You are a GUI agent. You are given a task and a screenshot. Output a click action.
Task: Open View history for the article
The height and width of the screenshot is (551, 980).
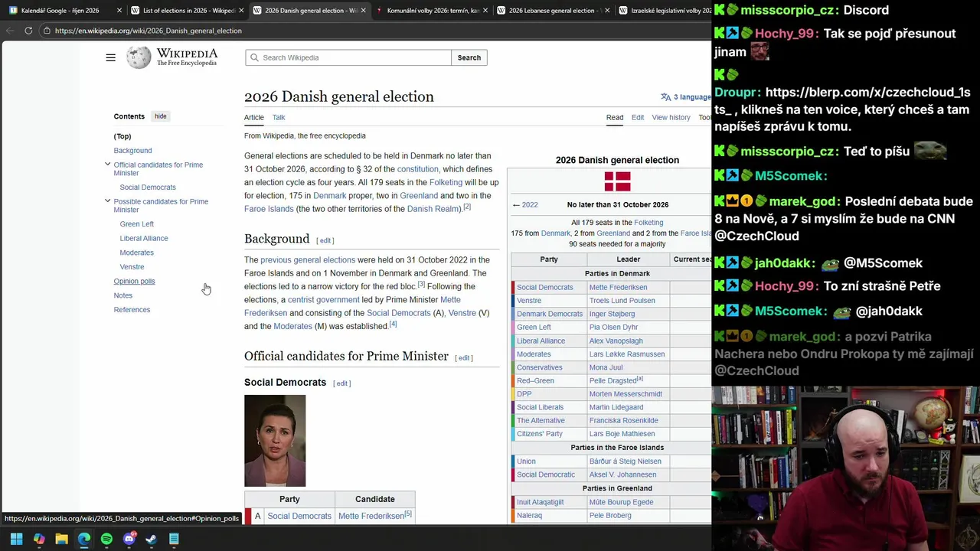coord(671,118)
